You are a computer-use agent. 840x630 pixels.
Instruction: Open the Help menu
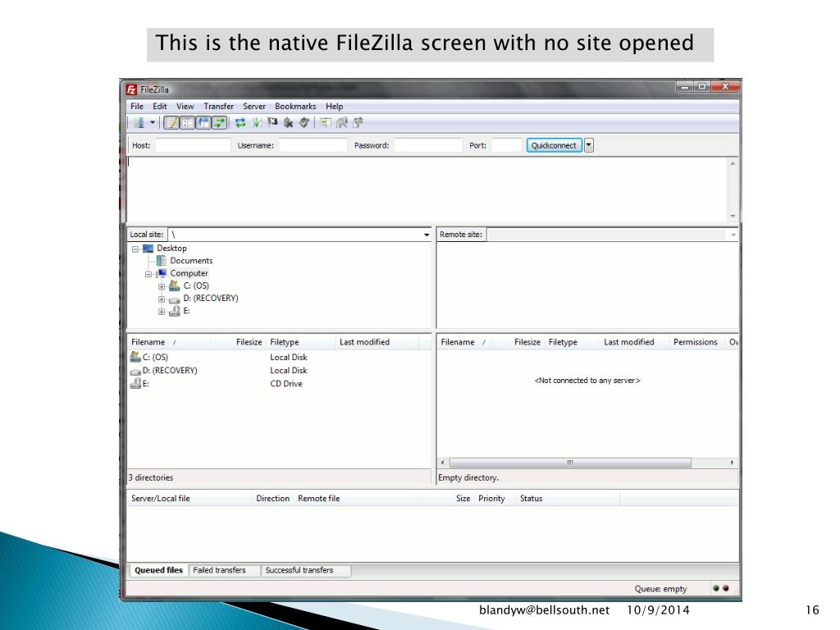pyautogui.click(x=335, y=106)
